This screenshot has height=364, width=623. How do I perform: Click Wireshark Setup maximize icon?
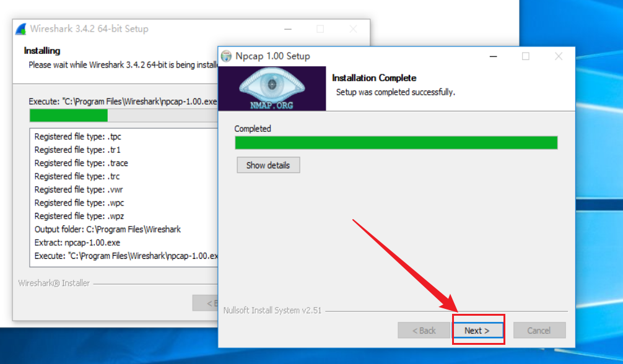pyautogui.click(x=320, y=29)
